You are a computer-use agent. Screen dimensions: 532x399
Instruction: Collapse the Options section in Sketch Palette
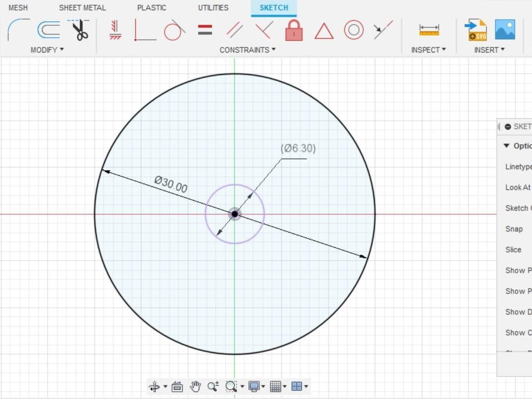506,145
